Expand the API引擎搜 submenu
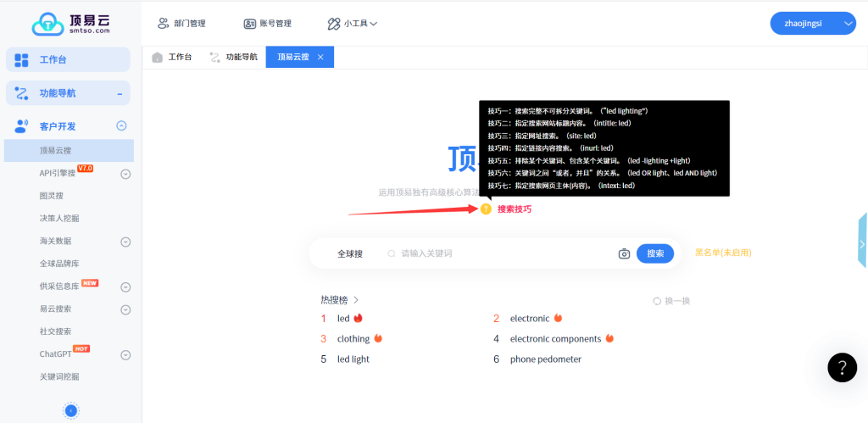The image size is (868, 423). (125, 175)
